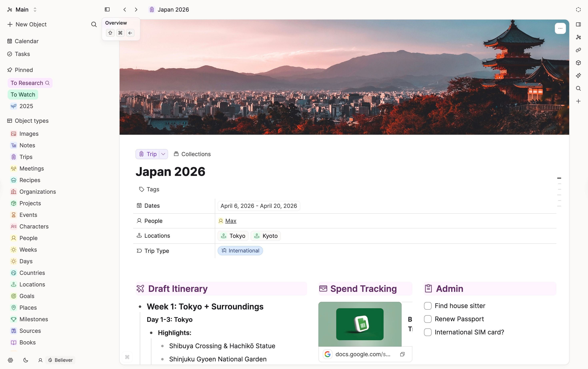This screenshot has width=588, height=369.
Task: Open the Max person link
Action: tap(231, 221)
